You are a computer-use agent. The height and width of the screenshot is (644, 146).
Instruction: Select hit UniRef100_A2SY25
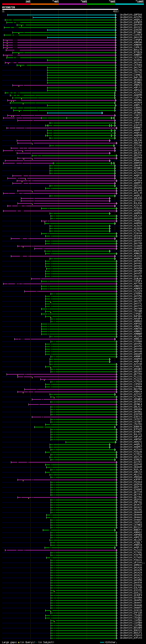click(x=131, y=93)
